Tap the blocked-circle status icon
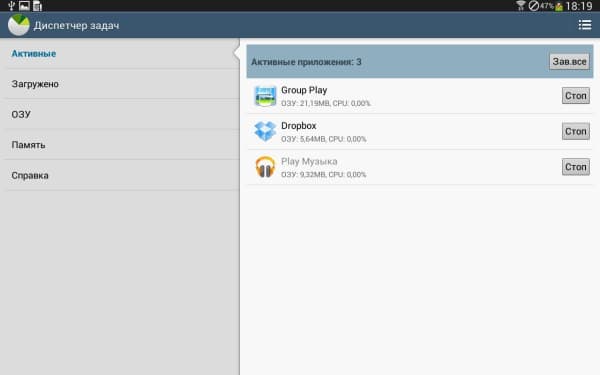Image resolution: width=600 pixels, height=375 pixels. pyautogui.click(x=533, y=6)
